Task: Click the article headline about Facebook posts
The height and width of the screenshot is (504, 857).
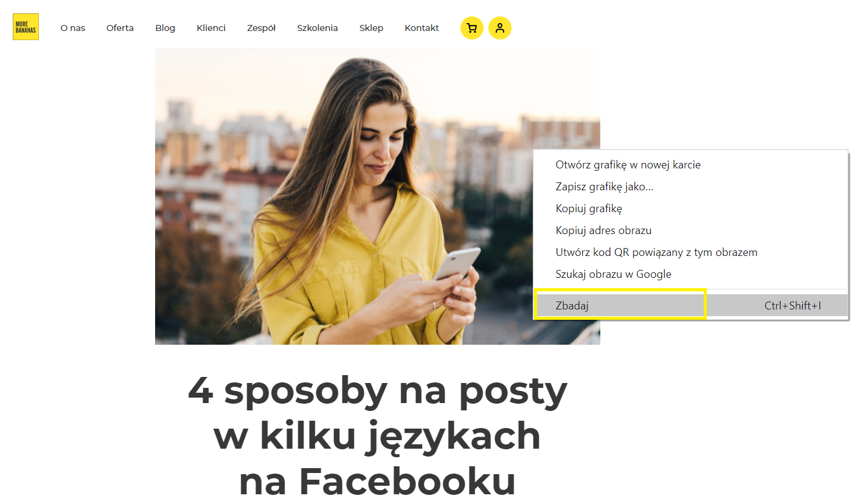Action: tap(377, 436)
